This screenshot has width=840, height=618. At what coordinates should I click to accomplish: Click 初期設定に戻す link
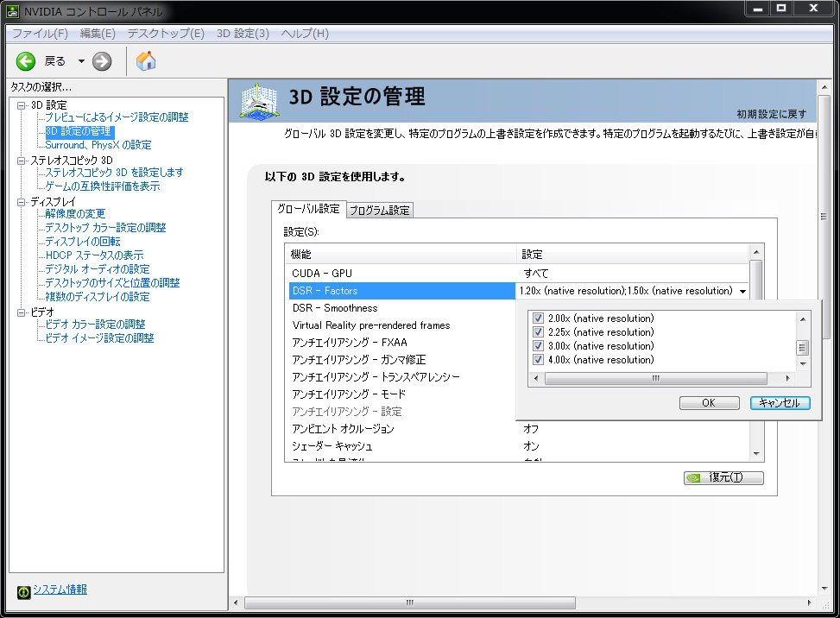[x=772, y=114]
